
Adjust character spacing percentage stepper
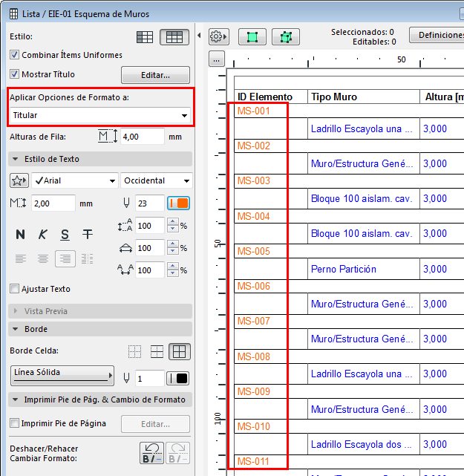pos(173,270)
